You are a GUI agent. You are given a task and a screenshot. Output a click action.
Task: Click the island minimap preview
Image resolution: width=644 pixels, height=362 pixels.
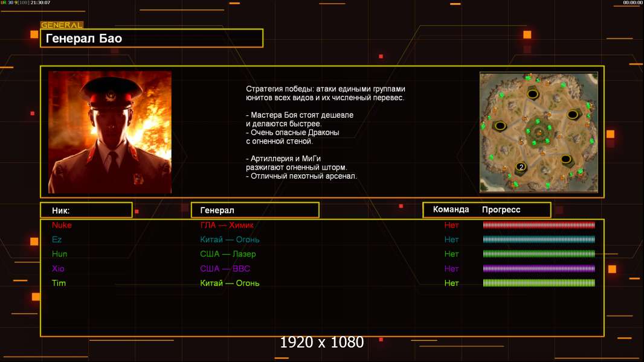point(539,132)
